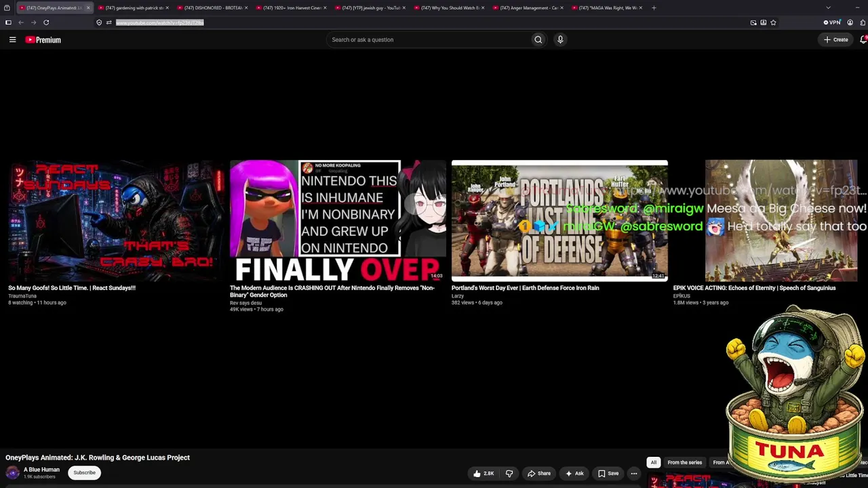
Task: Open YouTube notifications bell
Action: coord(863,40)
